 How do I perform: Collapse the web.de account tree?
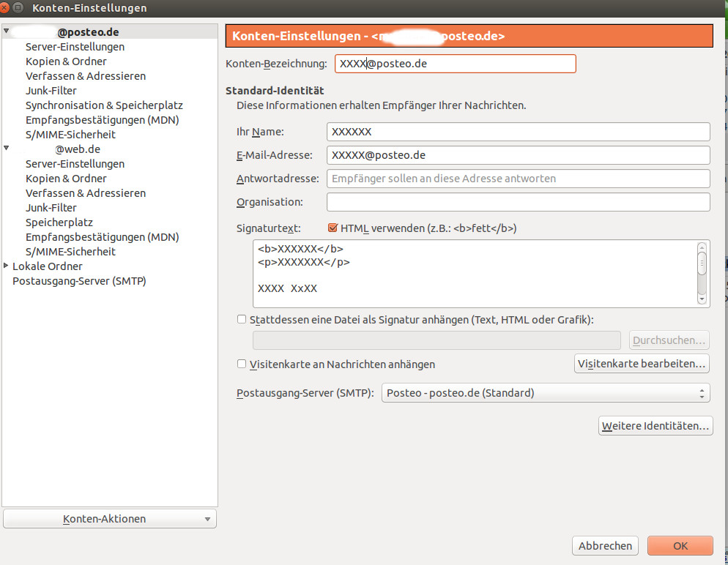point(6,149)
